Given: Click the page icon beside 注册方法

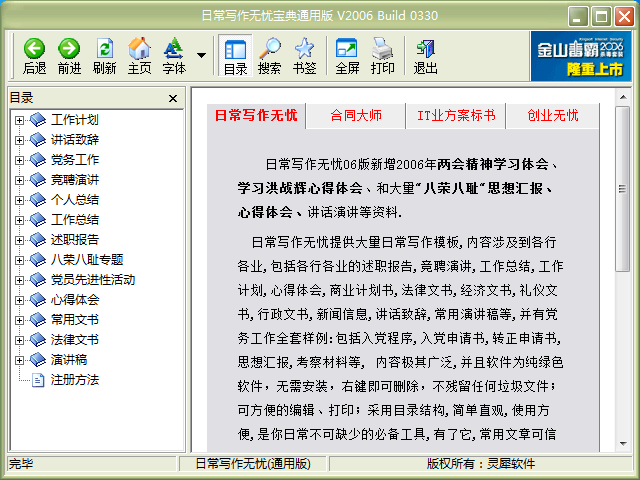Looking at the screenshot, I should coord(38,380).
